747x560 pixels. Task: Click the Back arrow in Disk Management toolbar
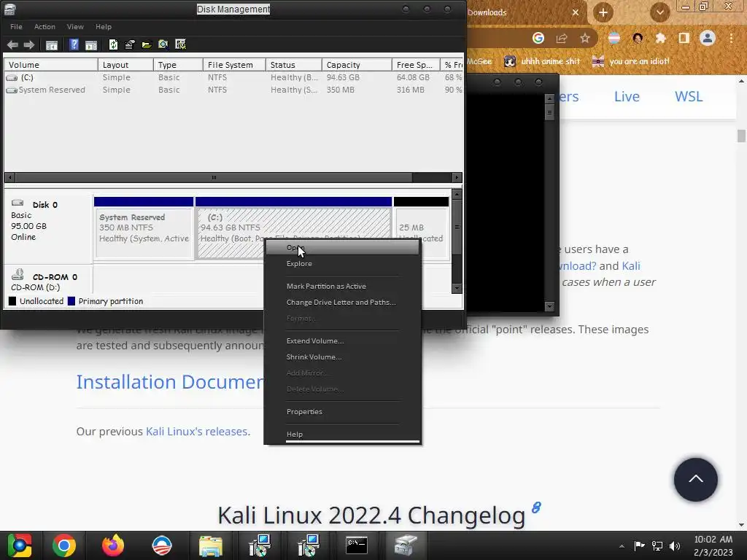12,44
